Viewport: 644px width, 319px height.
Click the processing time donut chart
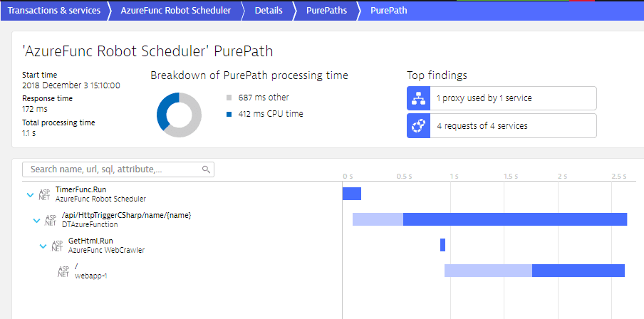(x=179, y=115)
